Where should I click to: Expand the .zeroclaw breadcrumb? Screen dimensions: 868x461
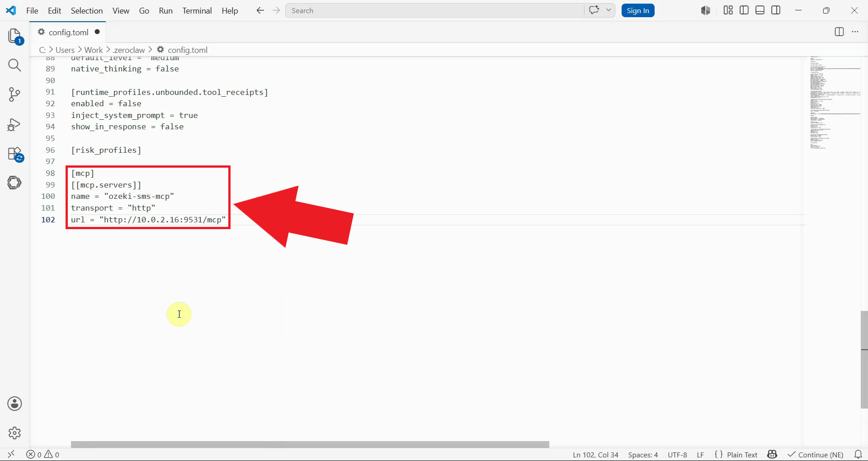pyautogui.click(x=129, y=50)
